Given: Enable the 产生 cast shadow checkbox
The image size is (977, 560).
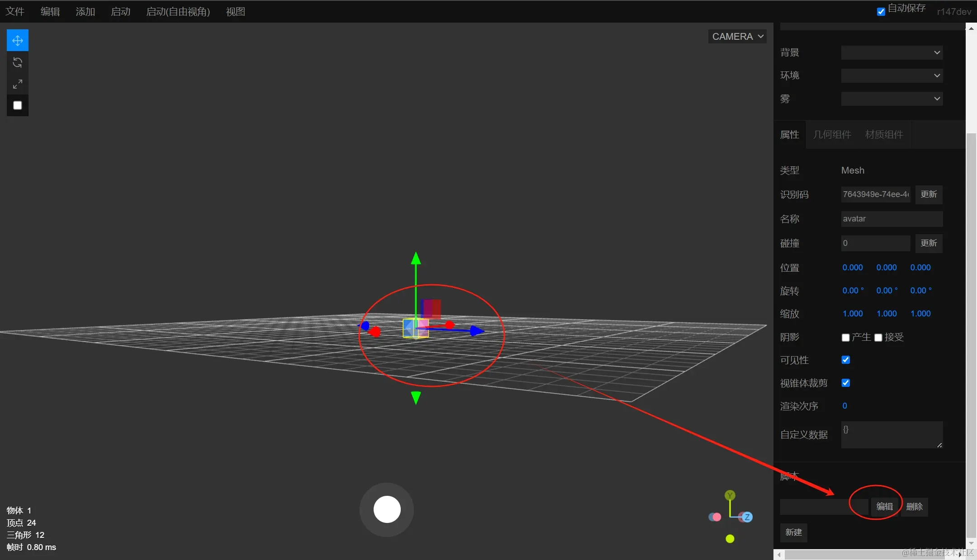Looking at the screenshot, I should tap(845, 338).
